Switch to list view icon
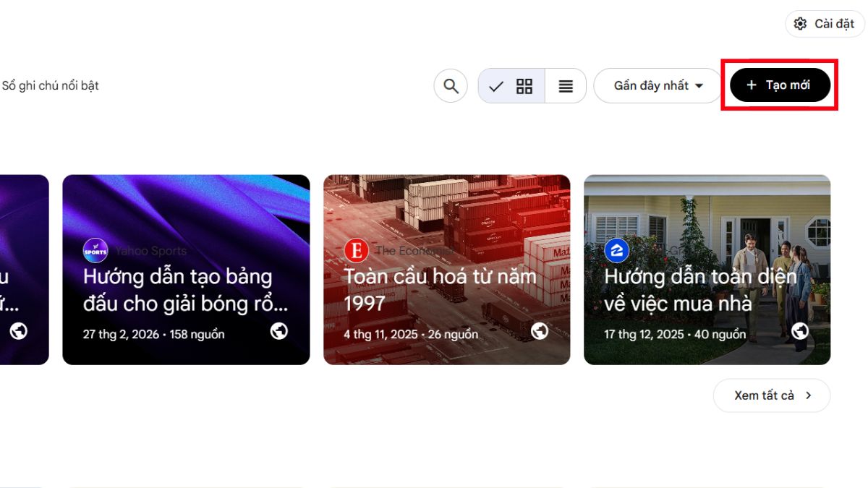 click(x=566, y=85)
